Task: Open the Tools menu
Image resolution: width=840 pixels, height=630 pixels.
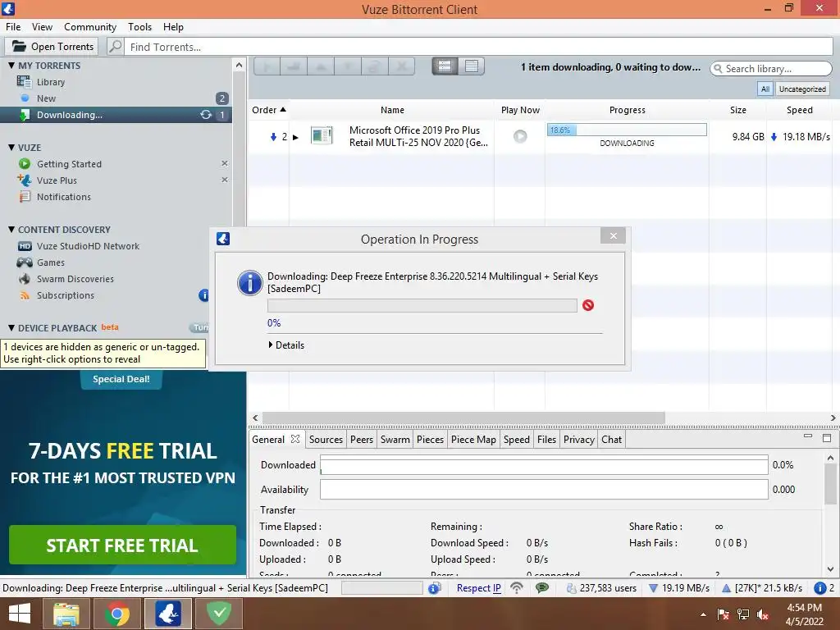Action: point(139,27)
